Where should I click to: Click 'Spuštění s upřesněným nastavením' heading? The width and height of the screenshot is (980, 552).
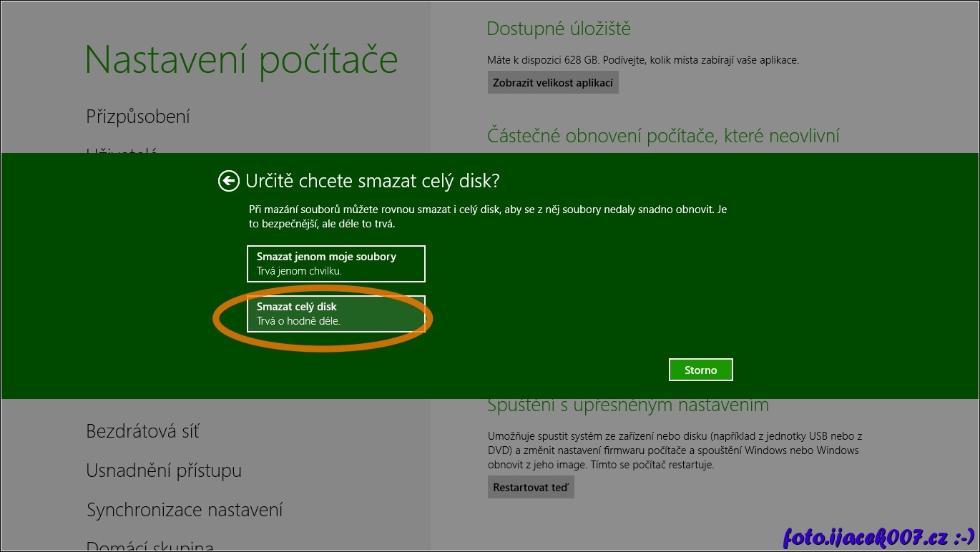pyautogui.click(x=628, y=405)
